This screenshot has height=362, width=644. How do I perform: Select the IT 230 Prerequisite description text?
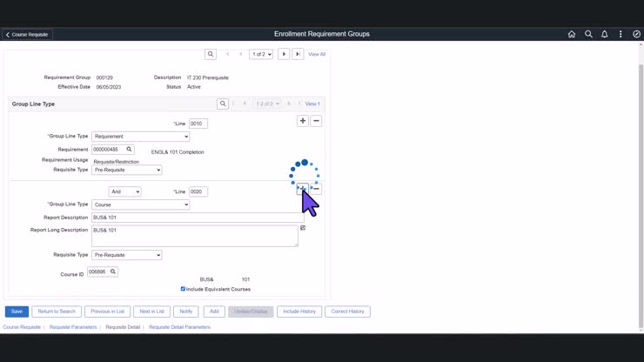pyautogui.click(x=208, y=77)
